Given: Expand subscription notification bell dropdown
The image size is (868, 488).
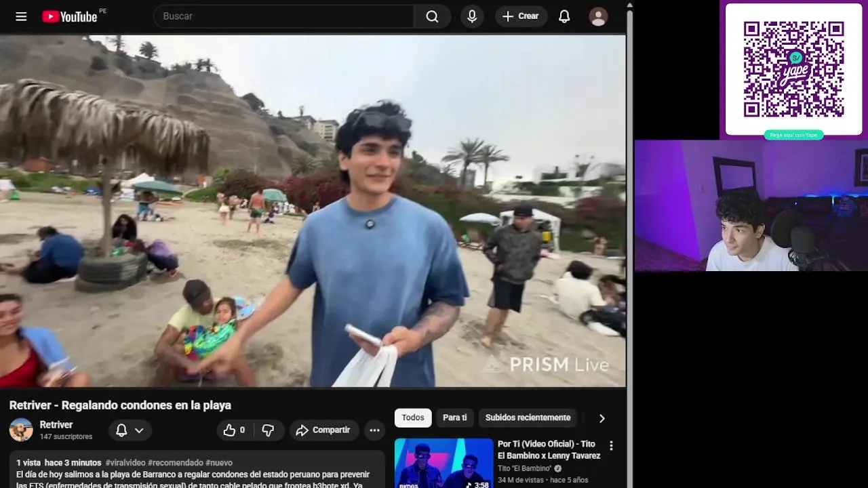Looking at the screenshot, I should [130, 430].
